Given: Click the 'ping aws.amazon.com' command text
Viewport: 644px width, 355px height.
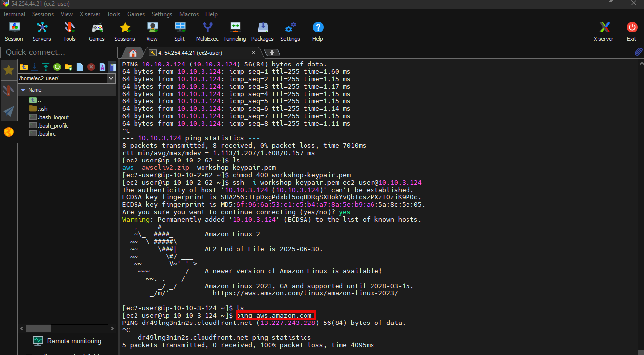Looking at the screenshot, I should tap(274, 316).
